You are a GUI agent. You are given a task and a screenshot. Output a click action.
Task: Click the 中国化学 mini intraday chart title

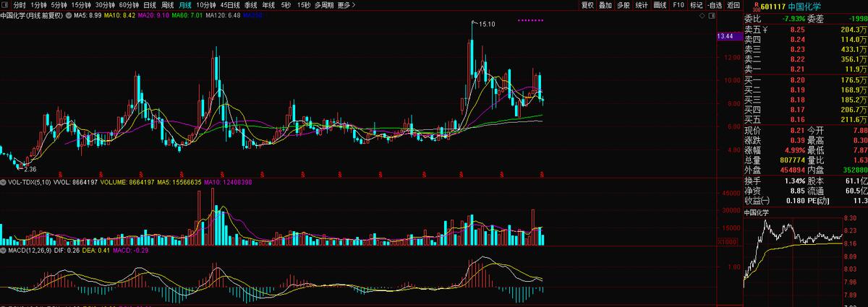(757, 213)
